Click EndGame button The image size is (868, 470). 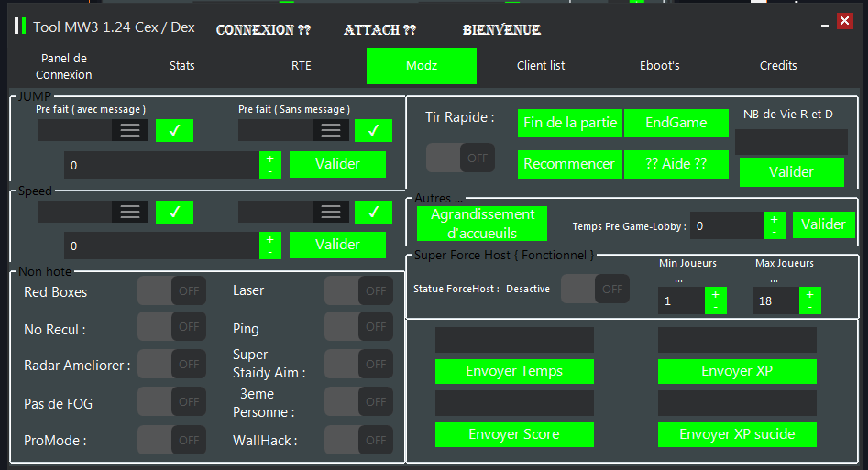tap(676, 123)
